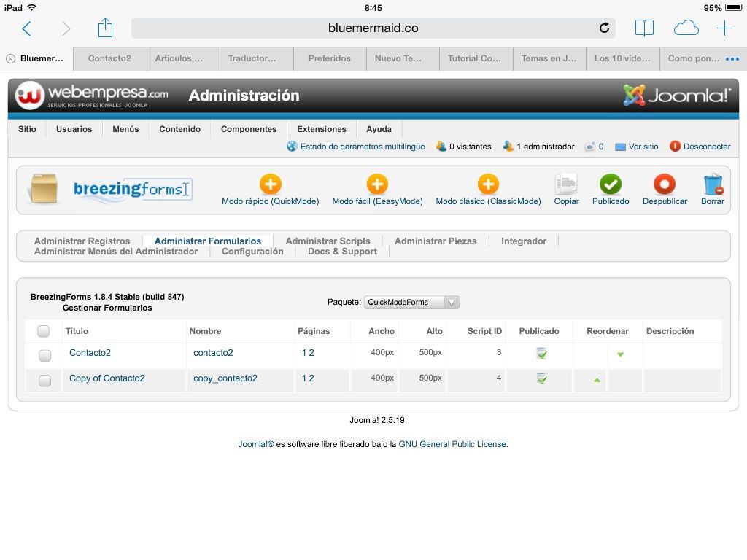Image resolution: width=747 pixels, height=560 pixels.
Task: Toggle the select-all checkbox in table header
Action: coord(43,331)
